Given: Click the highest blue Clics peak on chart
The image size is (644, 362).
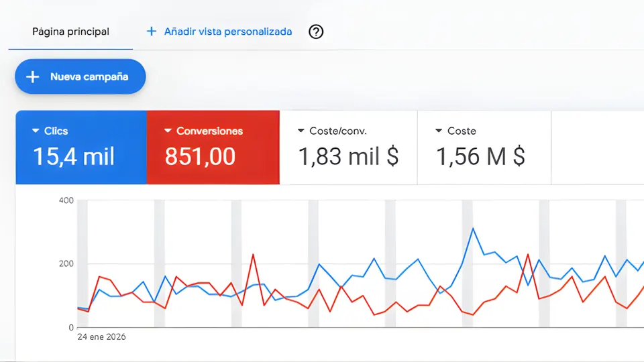Looking at the screenshot, I should coord(473,229).
